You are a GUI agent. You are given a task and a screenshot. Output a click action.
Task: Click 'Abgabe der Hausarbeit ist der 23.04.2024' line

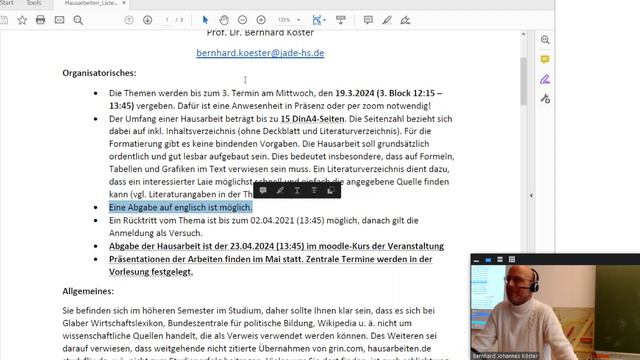[x=276, y=246]
